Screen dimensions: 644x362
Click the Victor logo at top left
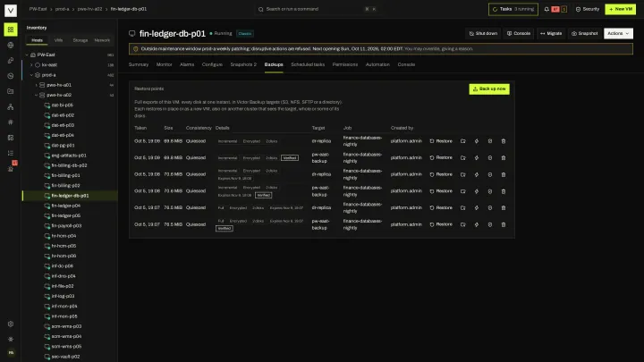click(x=10, y=10)
